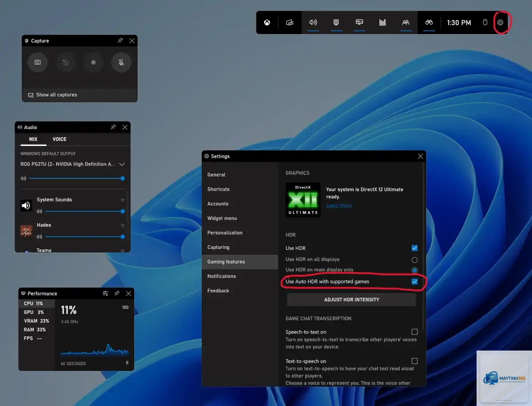The width and height of the screenshot is (532, 406).
Task: Click the System Sounds app icon
Action: [x=26, y=205]
